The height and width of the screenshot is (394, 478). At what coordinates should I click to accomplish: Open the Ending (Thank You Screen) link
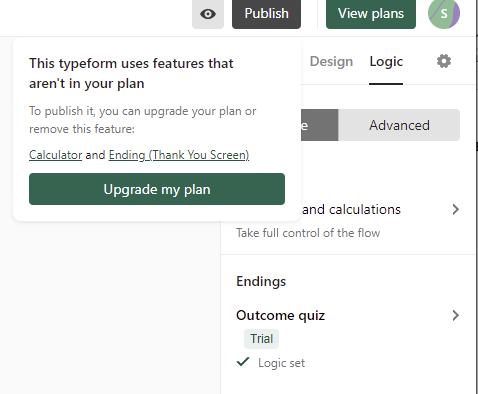pyautogui.click(x=179, y=155)
